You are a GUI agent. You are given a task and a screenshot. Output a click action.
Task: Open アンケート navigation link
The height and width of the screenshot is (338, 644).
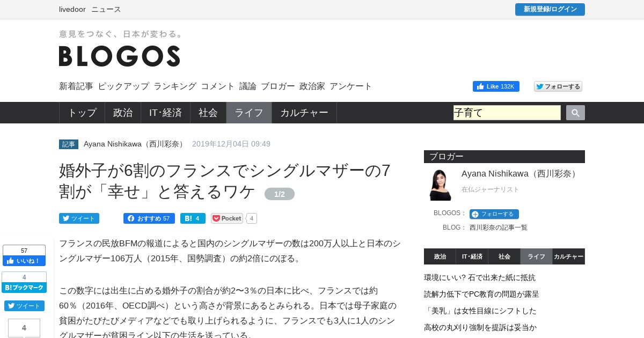351,86
